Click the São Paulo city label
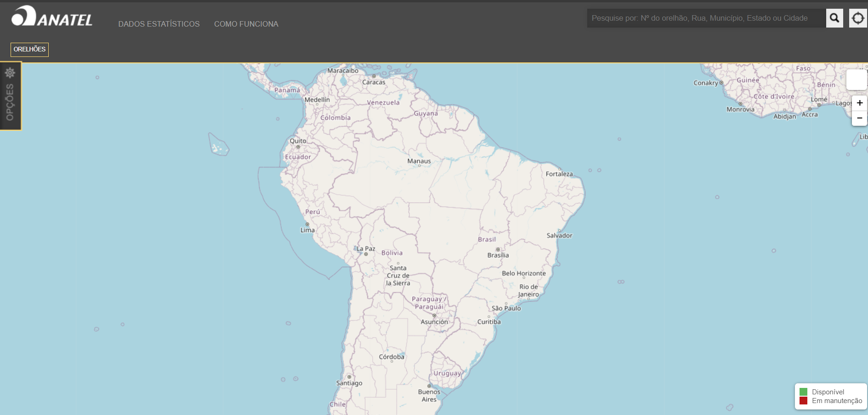Image resolution: width=868 pixels, height=415 pixels. pos(506,308)
